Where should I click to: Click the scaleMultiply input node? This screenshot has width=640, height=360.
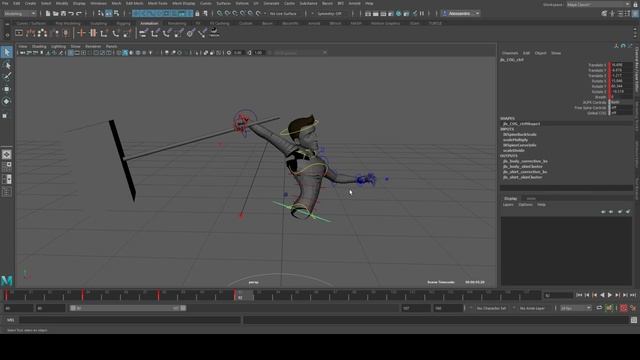coord(515,140)
